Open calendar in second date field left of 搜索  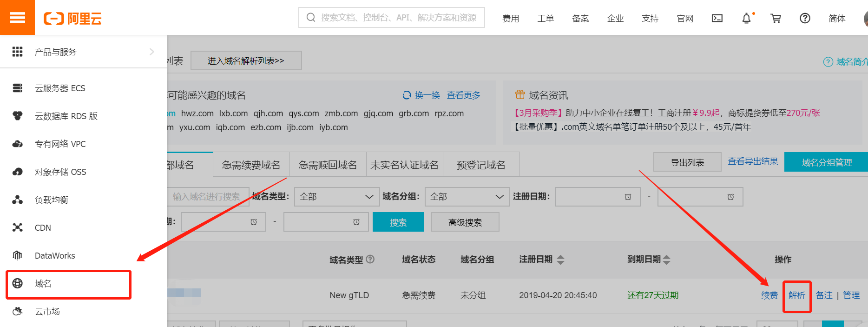point(356,222)
